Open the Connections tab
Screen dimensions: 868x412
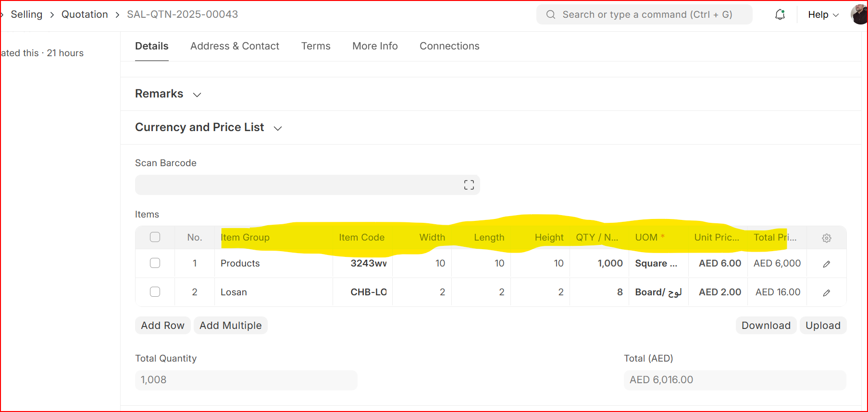(x=449, y=46)
